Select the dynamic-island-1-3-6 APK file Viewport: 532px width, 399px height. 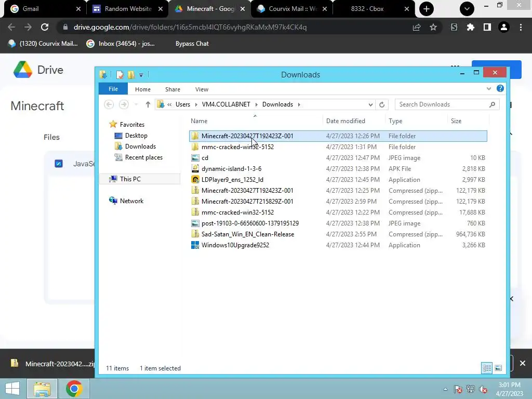coord(338,169)
